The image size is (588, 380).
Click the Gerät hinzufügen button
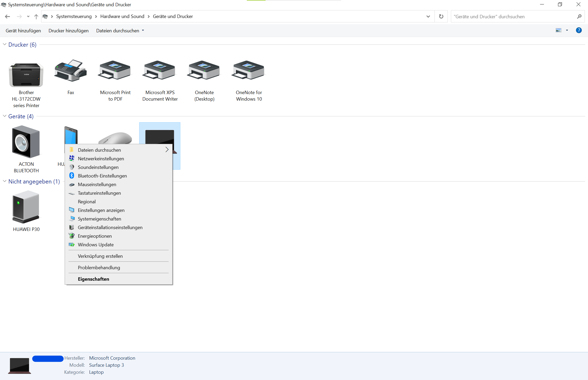coord(23,31)
